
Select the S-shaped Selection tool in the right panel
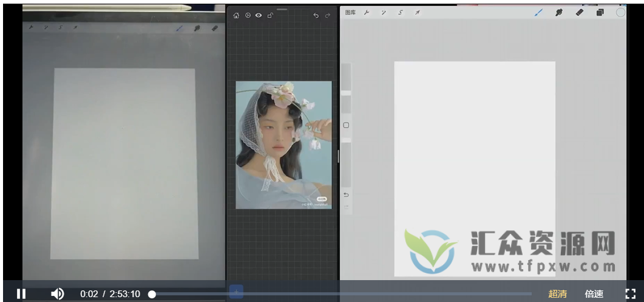[x=401, y=13]
